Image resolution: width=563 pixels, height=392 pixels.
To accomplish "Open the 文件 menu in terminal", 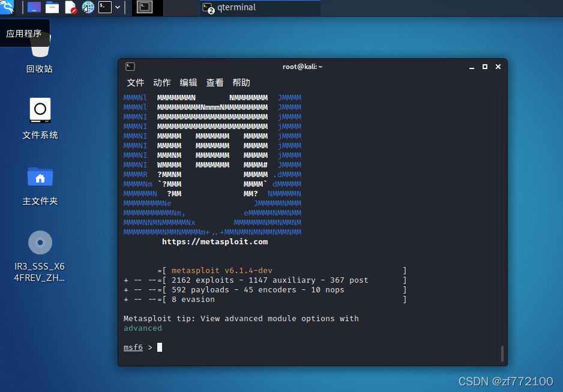I will [136, 83].
